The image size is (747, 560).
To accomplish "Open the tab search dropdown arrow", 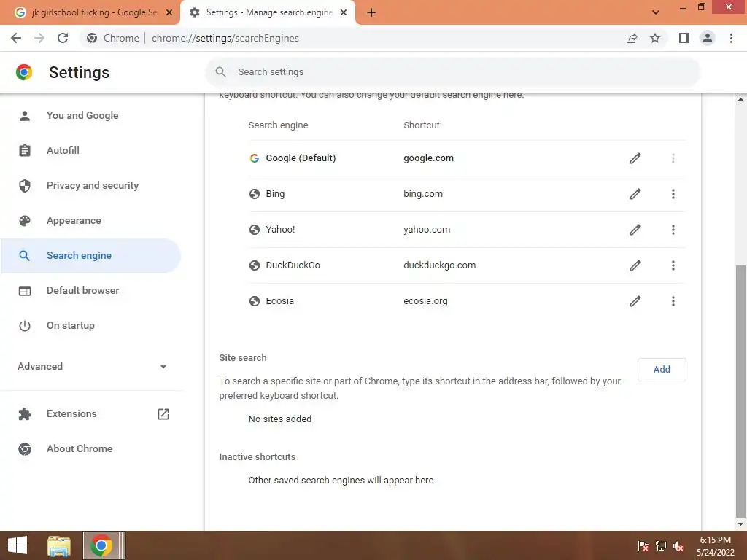I will click(656, 12).
